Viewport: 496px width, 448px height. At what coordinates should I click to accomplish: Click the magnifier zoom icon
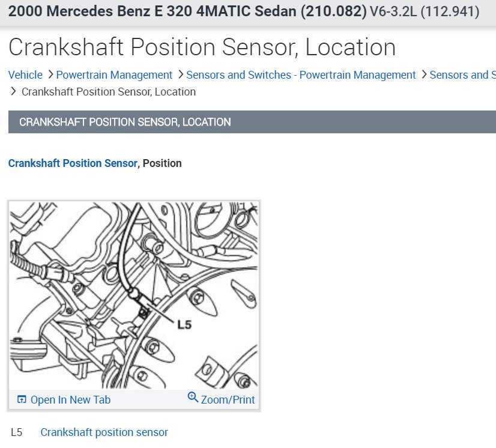(x=193, y=397)
